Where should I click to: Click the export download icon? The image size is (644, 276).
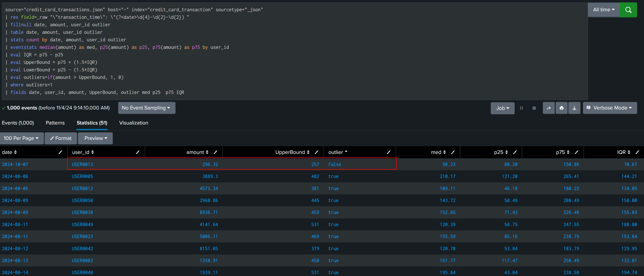pos(574,108)
